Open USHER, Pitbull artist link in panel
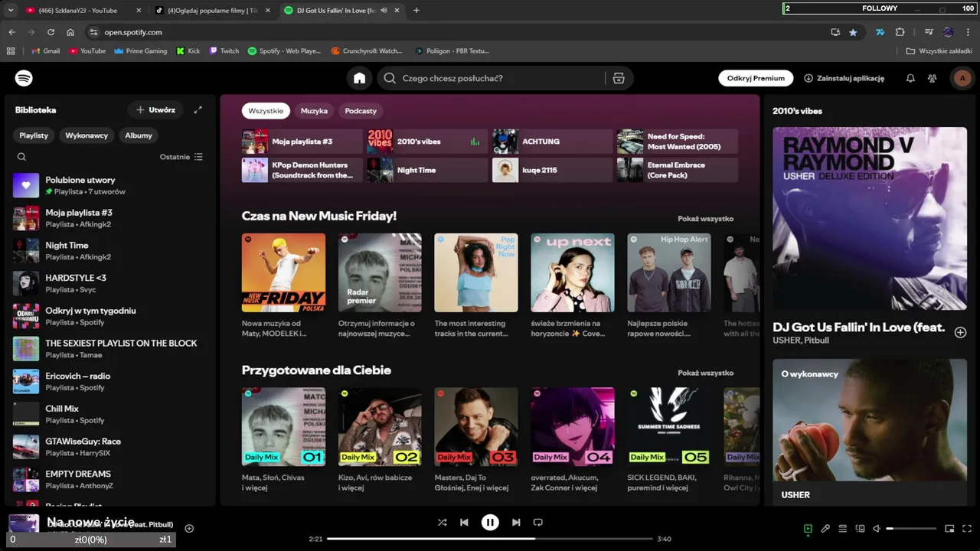The width and height of the screenshot is (980, 551). (x=801, y=341)
